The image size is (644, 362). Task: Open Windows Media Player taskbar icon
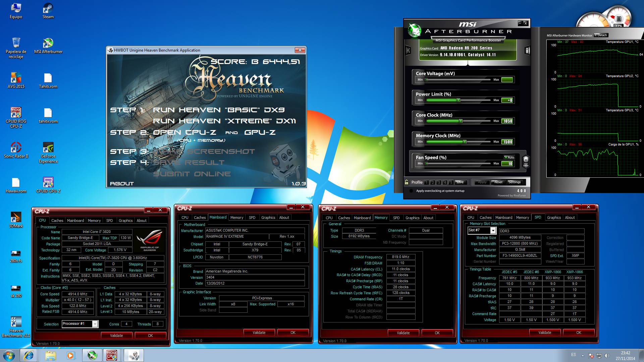click(x=70, y=355)
